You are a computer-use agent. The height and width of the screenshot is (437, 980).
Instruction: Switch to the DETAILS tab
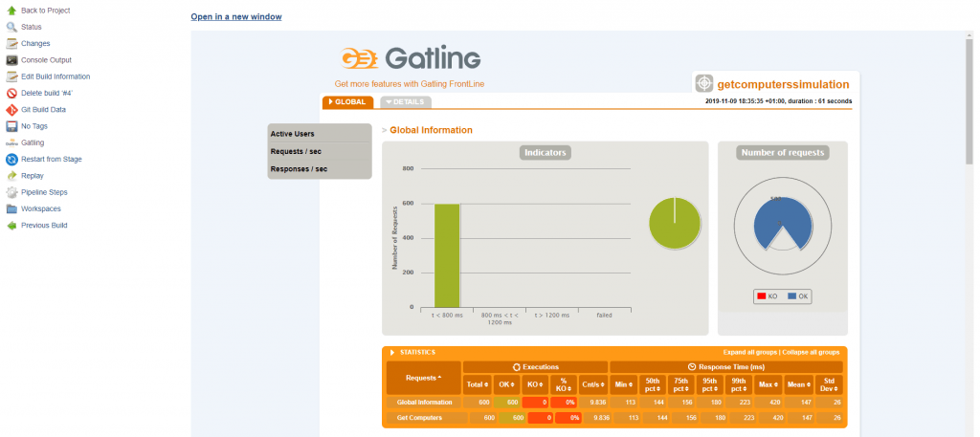[406, 101]
